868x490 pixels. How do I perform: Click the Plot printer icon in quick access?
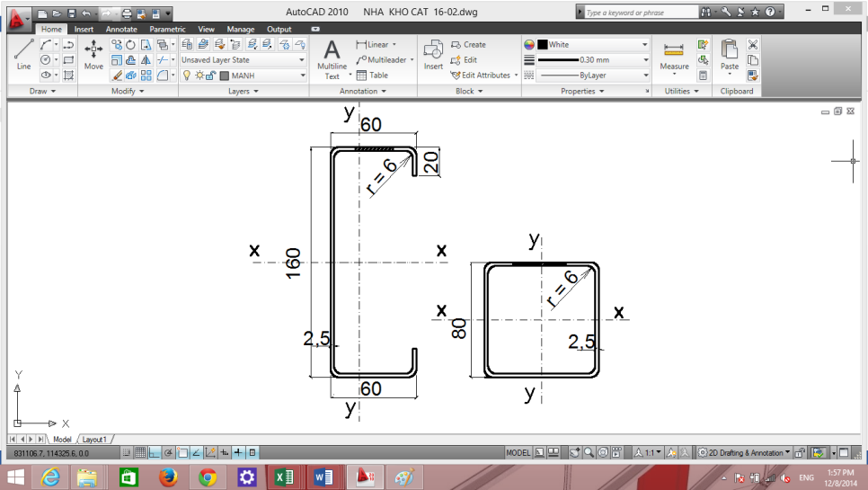[127, 13]
